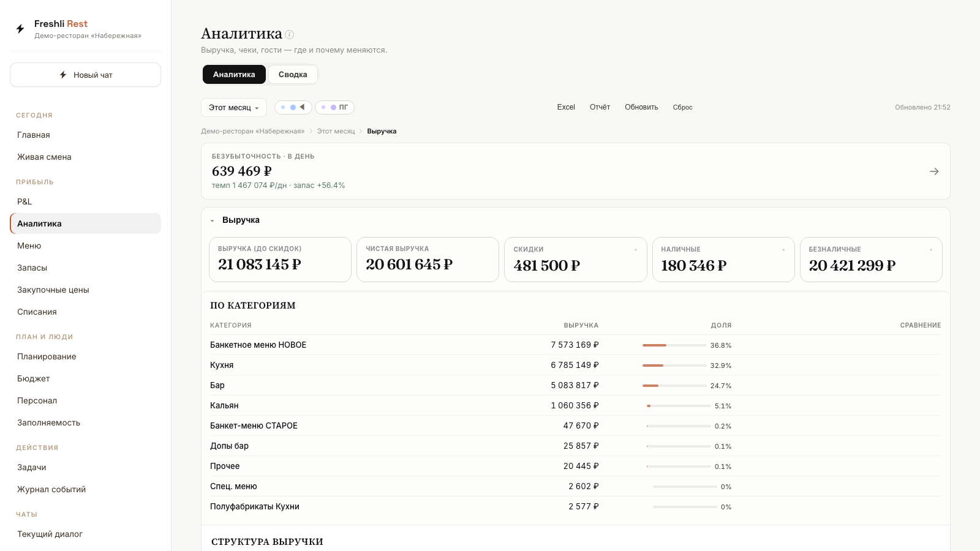Start a Новый чат
Viewport: 980px width, 551px height.
coord(86,75)
